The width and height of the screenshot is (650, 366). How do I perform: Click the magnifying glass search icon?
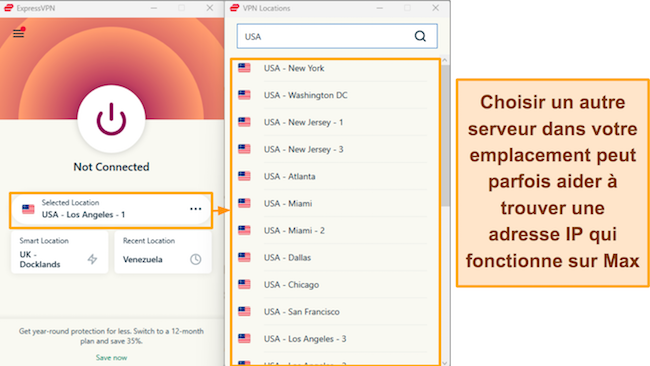pos(420,36)
